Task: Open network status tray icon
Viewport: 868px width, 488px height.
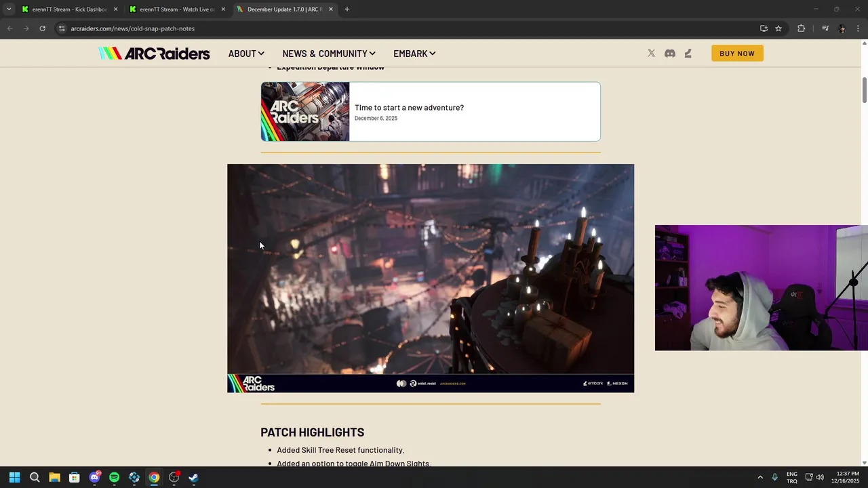Action: click(809, 477)
